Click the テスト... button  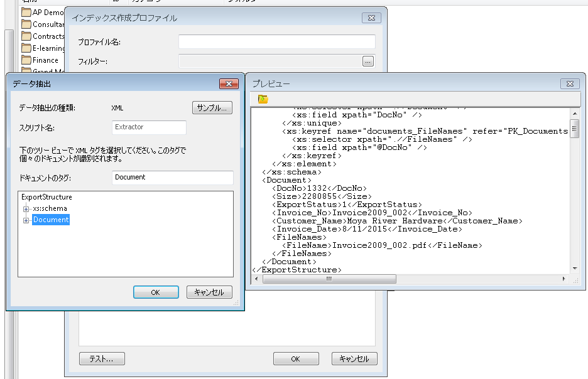(x=102, y=359)
